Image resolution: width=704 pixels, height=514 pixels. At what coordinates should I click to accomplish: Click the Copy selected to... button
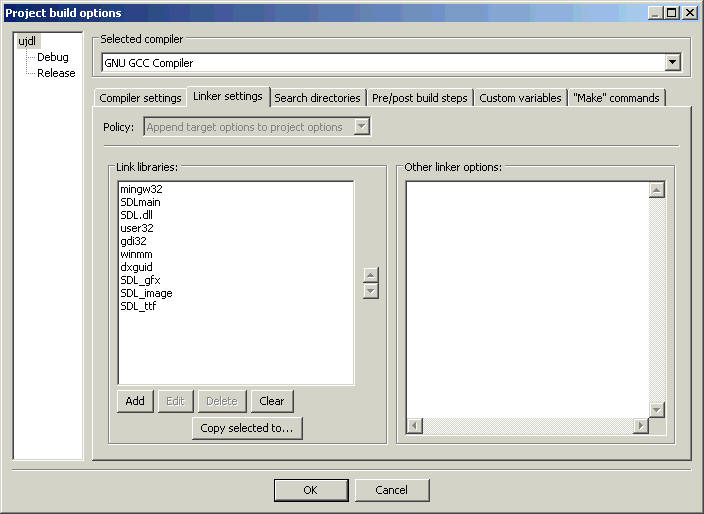[x=247, y=428]
